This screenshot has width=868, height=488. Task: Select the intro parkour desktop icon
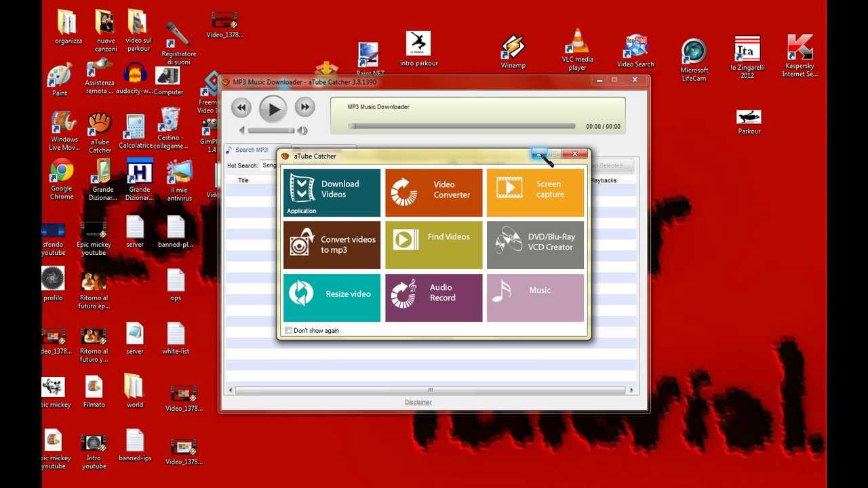pyautogui.click(x=418, y=49)
